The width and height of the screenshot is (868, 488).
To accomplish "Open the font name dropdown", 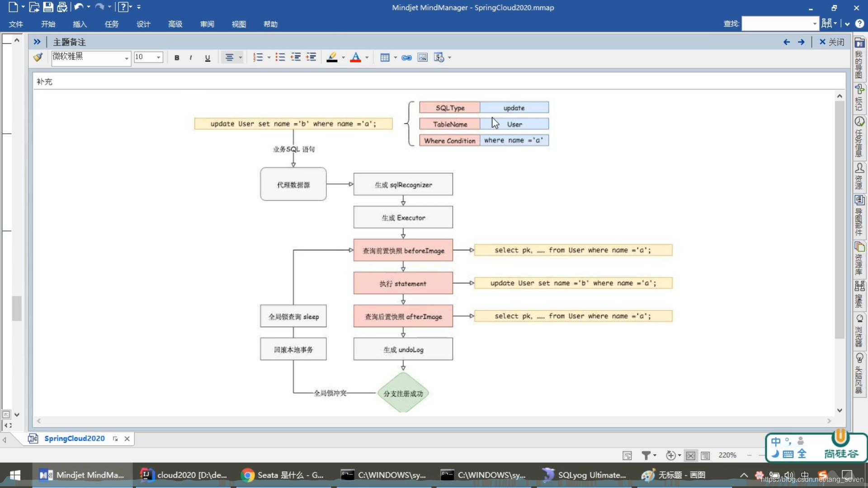I will [x=127, y=58].
